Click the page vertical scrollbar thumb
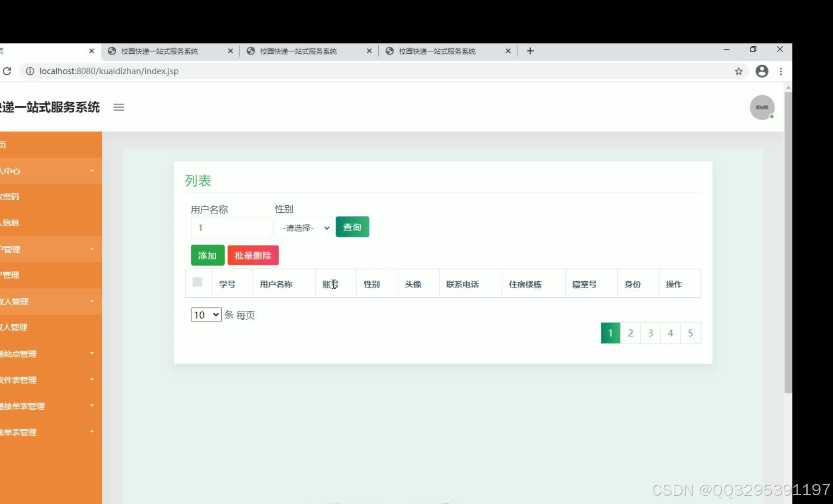833x504 pixels. (788, 243)
